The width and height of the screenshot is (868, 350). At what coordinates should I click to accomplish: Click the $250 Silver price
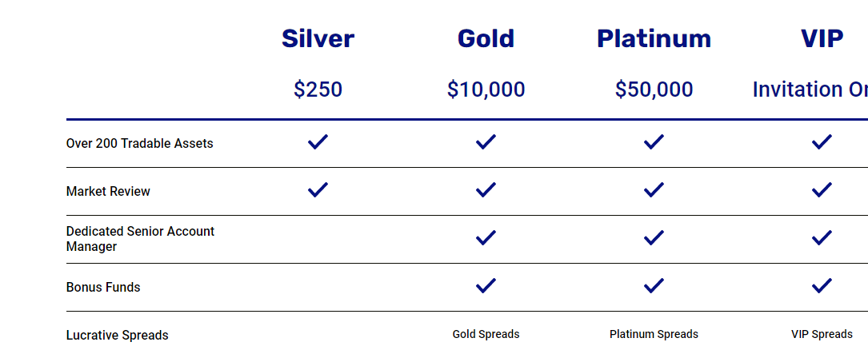click(318, 89)
